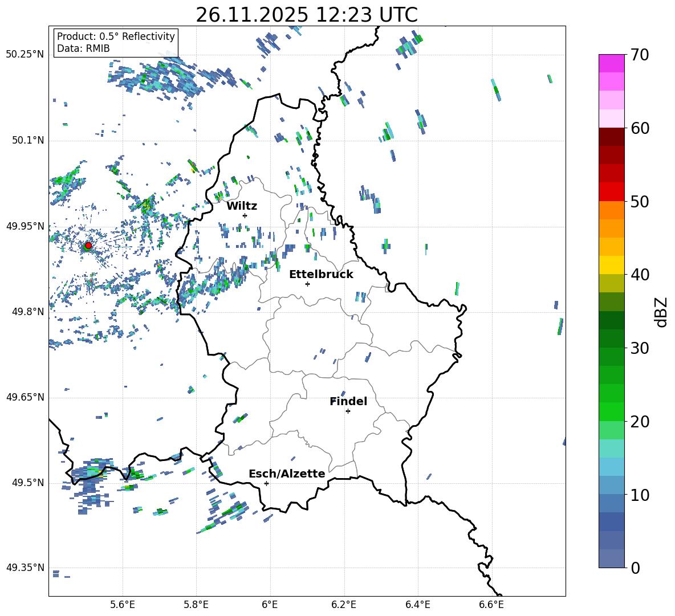675x616 pixels.
Task: Click the bright green colorbar segment at 20
Action: [612, 411]
